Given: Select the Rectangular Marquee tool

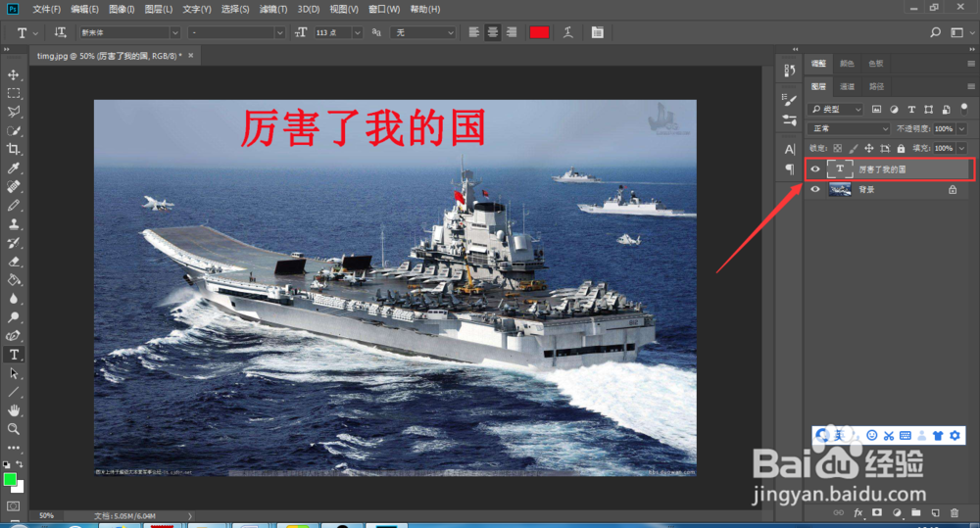Looking at the screenshot, I should tap(13, 94).
